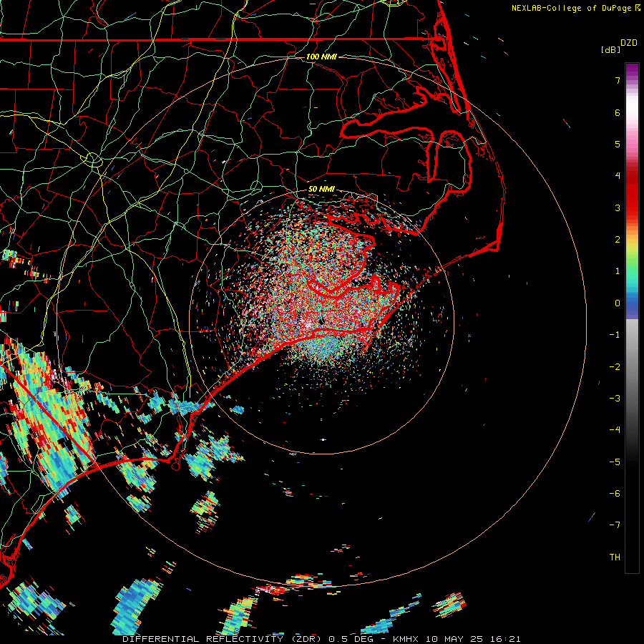Click the 6 value on the color scale
Viewport: 644px width, 644px height.
click(618, 112)
